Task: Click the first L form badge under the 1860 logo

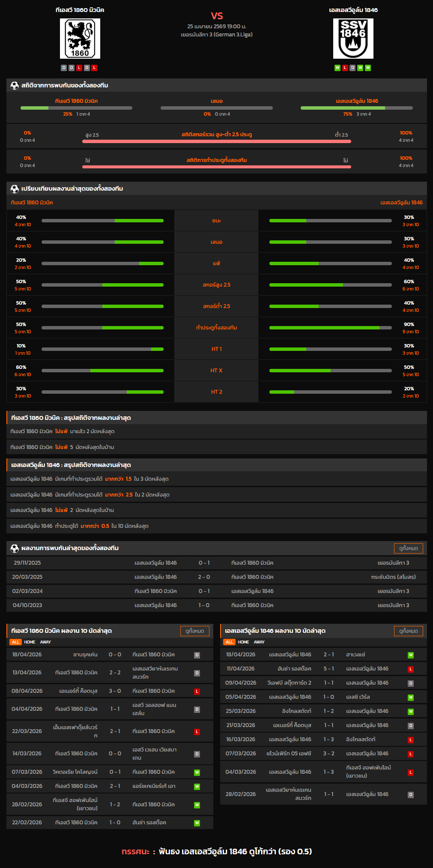Action: (x=79, y=68)
